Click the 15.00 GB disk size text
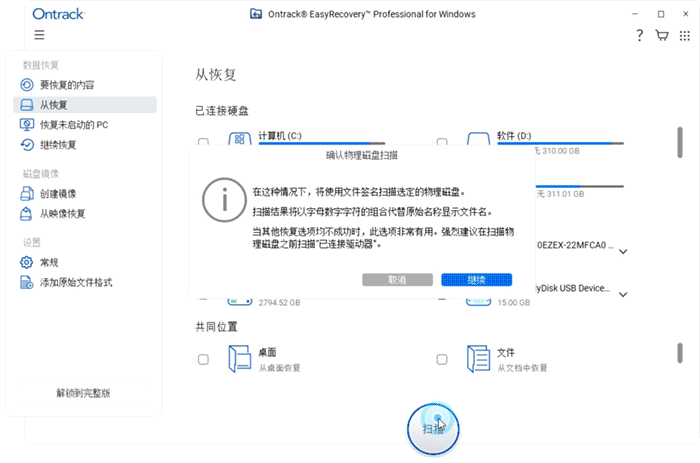Screen dimensions: 700x463 point(514,303)
